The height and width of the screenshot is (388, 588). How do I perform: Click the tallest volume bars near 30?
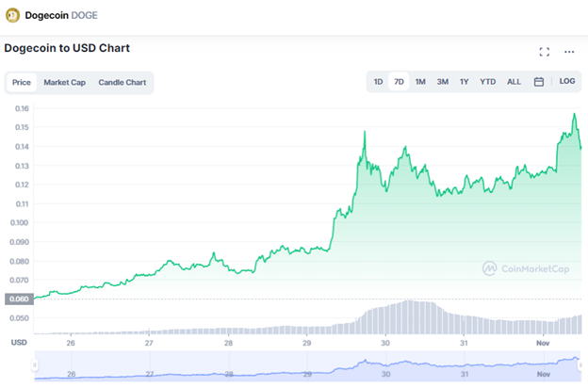click(409, 316)
